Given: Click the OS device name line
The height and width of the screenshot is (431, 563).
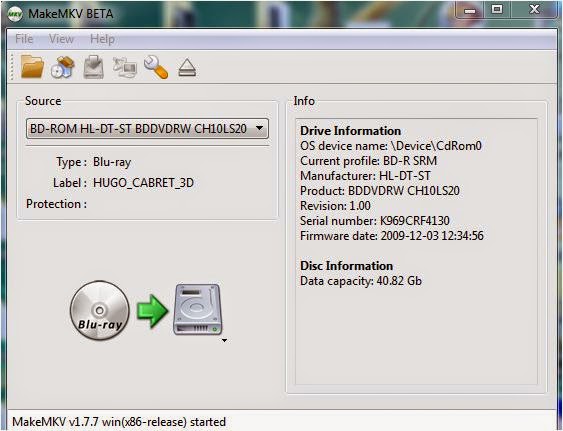Looking at the screenshot, I should (391, 146).
